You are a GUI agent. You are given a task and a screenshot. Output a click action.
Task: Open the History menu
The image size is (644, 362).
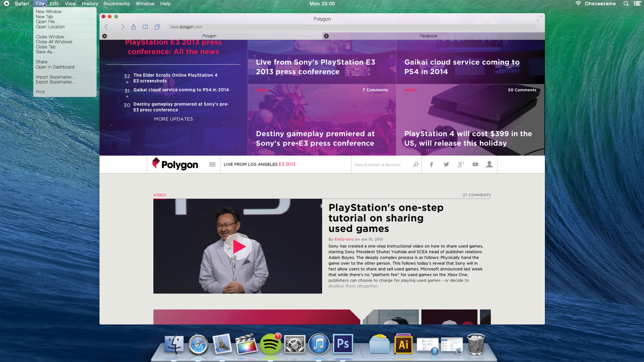click(90, 4)
